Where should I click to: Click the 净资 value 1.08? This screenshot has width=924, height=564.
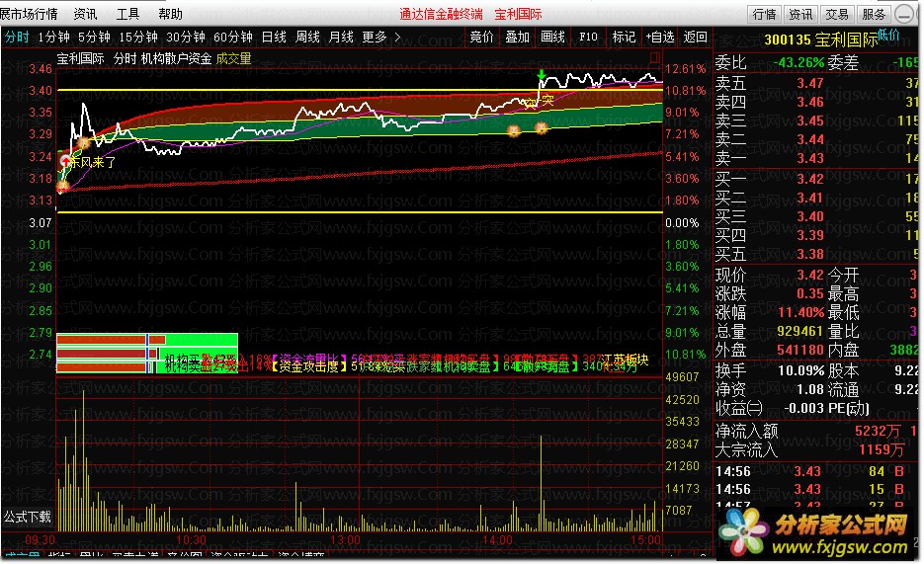810,390
